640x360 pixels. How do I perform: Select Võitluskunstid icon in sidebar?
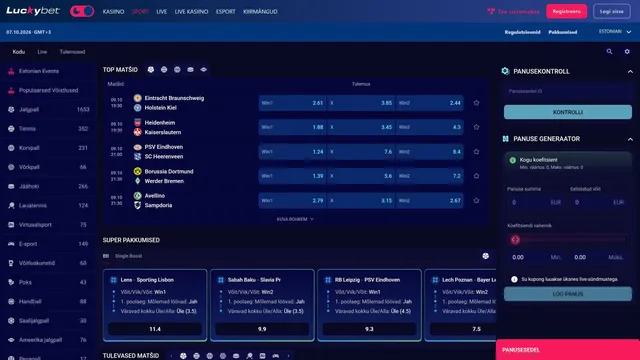tap(11, 263)
